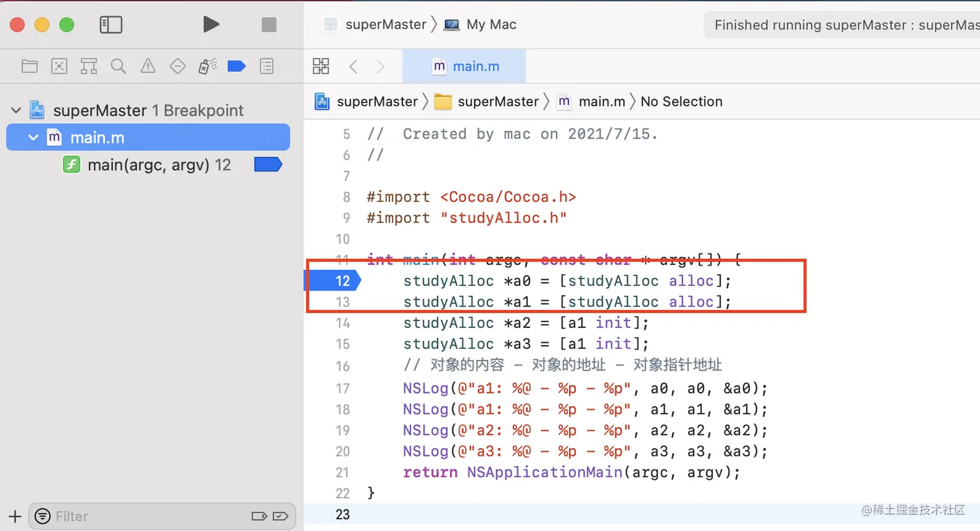
Task: Add a new breakpoint with plus button
Action: [15, 517]
